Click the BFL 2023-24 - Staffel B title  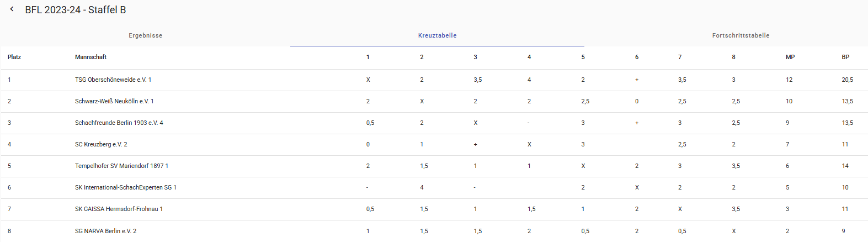point(76,10)
